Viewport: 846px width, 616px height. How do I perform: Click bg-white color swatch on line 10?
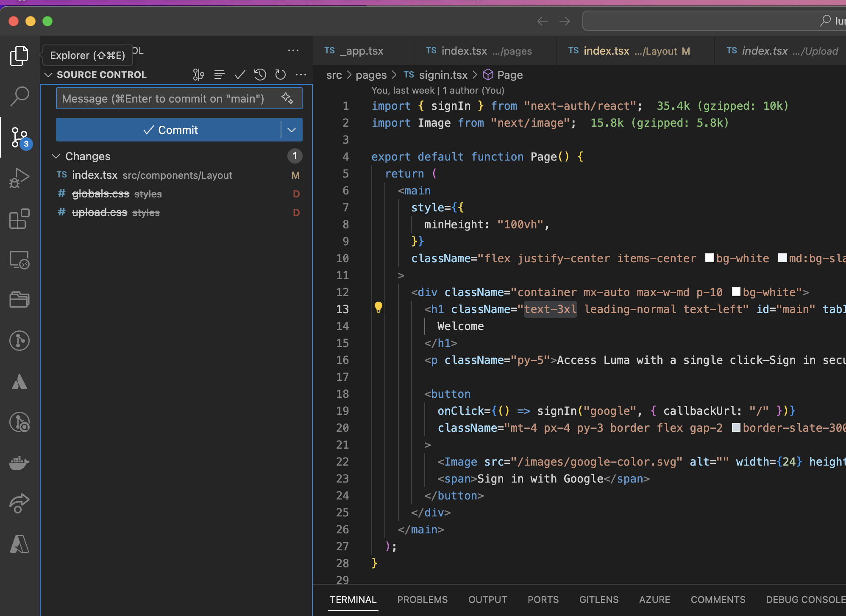coord(710,258)
